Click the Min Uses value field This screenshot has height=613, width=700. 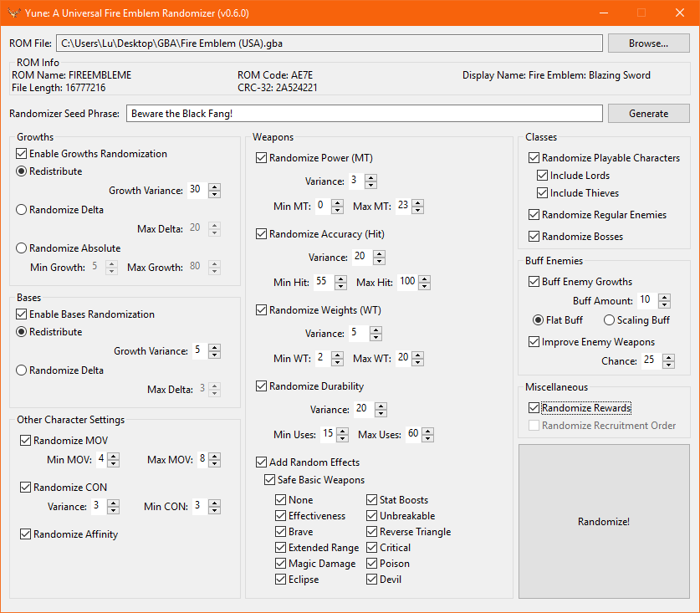pos(328,434)
